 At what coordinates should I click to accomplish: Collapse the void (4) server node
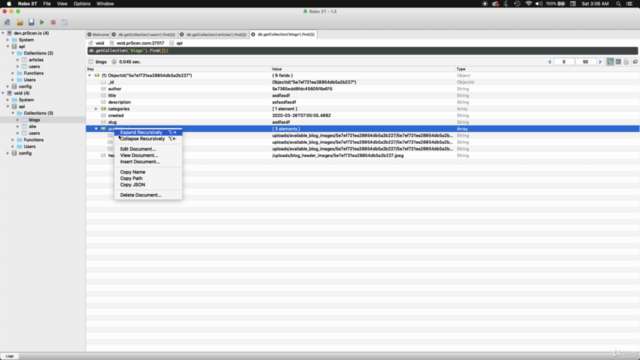click(x=3, y=93)
